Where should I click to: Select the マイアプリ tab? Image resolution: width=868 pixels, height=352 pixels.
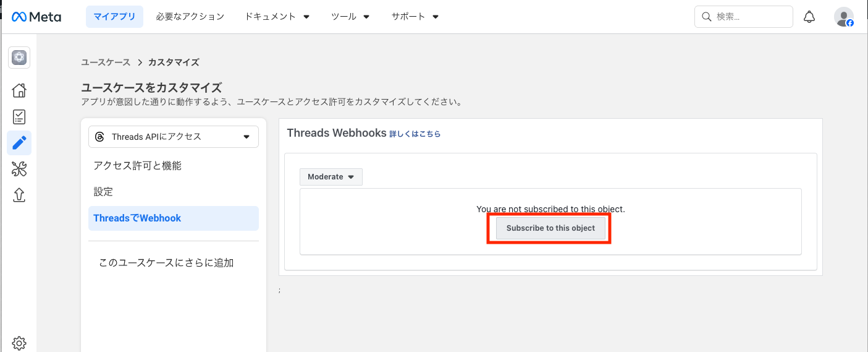(x=114, y=17)
